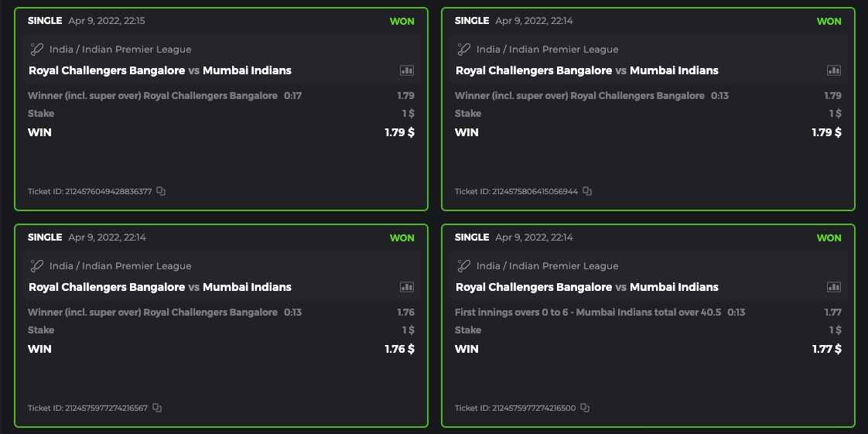Open match statistics icon on the 22:15 ticket

click(x=407, y=70)
